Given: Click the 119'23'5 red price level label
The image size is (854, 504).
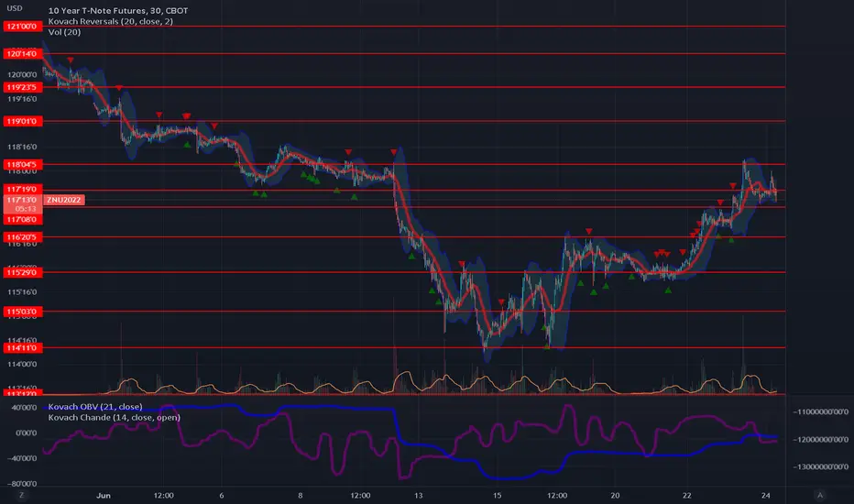Looking at the screenshot, I should point(22,87).
